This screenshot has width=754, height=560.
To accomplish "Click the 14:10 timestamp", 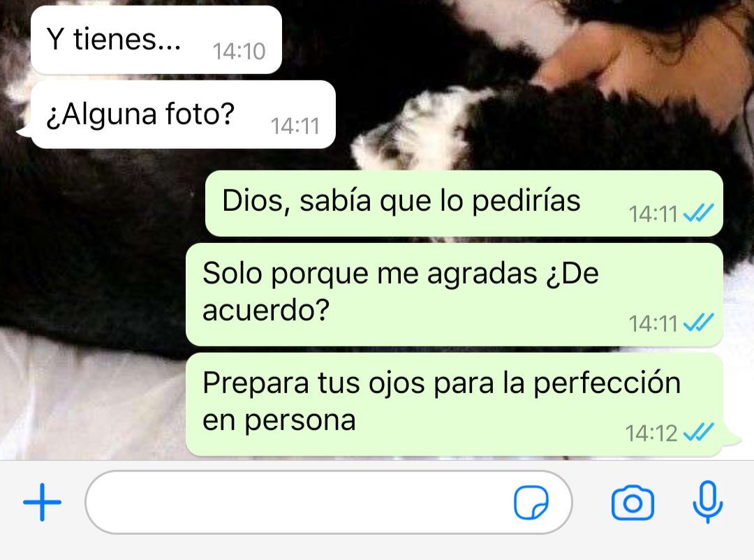I will point(239,52).
